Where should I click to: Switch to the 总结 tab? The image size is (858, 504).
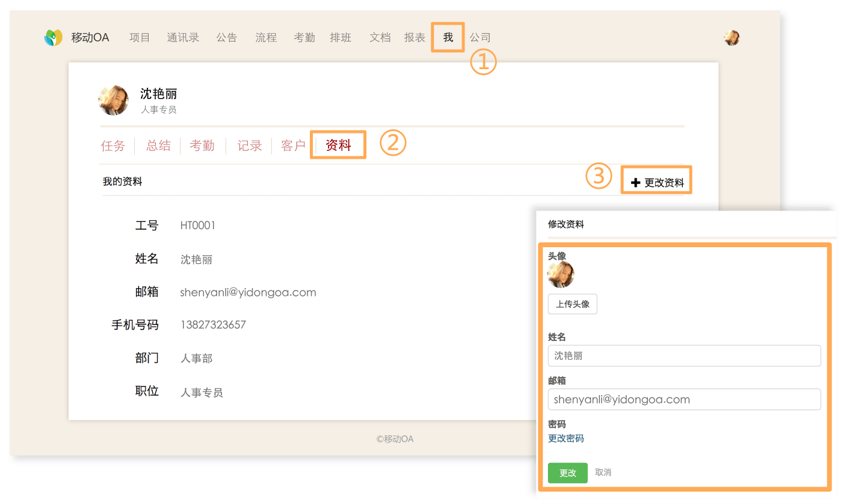point(158,146)
